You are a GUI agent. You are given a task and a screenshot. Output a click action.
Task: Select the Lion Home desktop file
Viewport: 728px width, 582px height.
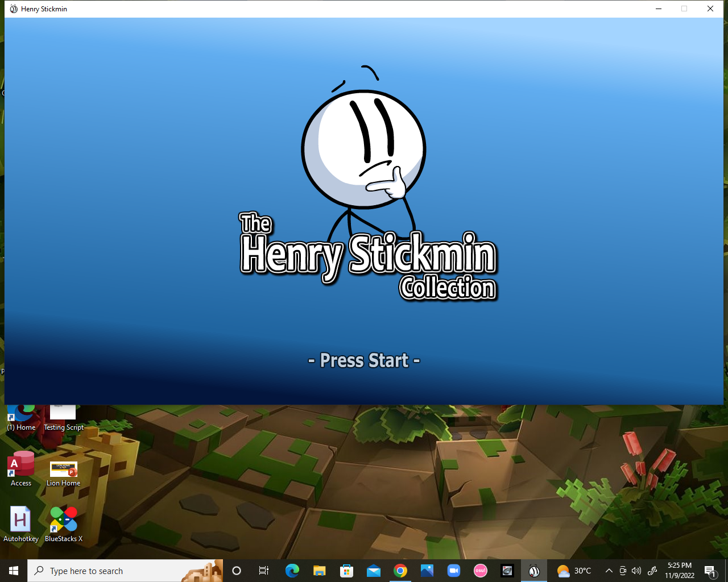tap(63, 473)
